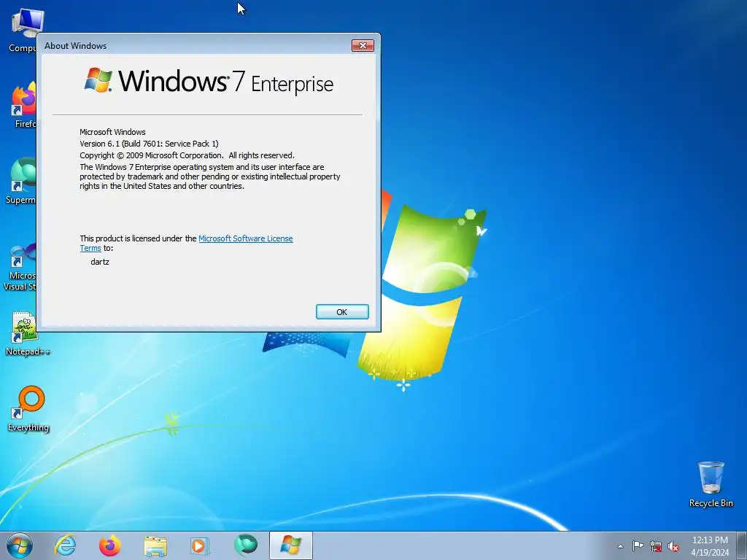Open the Start menu orb
Viewport: 747px width, 560px height.
20,545
